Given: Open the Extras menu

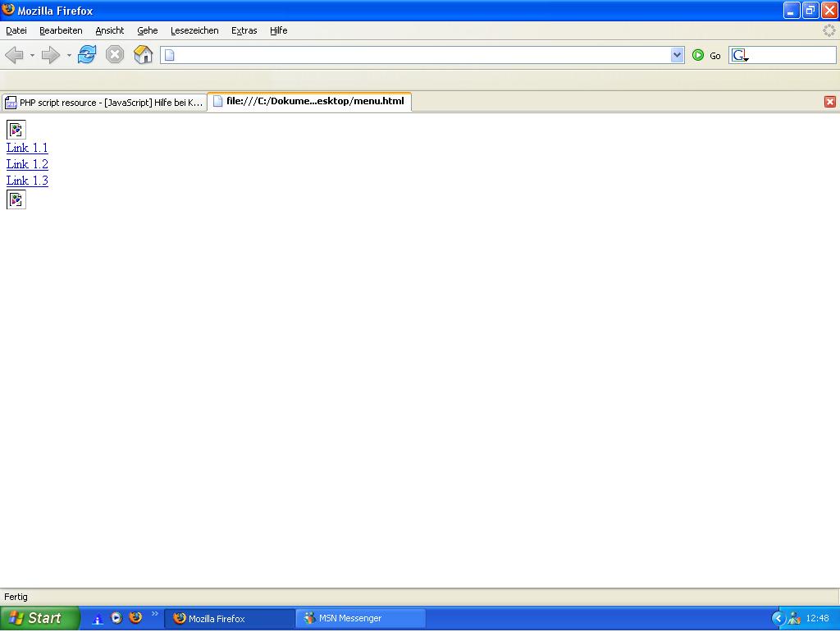Looking at the screenshot, I should click(244, 30).
